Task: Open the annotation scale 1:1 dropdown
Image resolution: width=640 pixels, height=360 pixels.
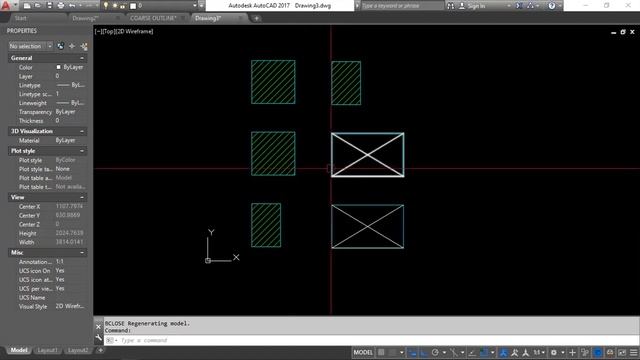Action: click(x=539, y=352)
